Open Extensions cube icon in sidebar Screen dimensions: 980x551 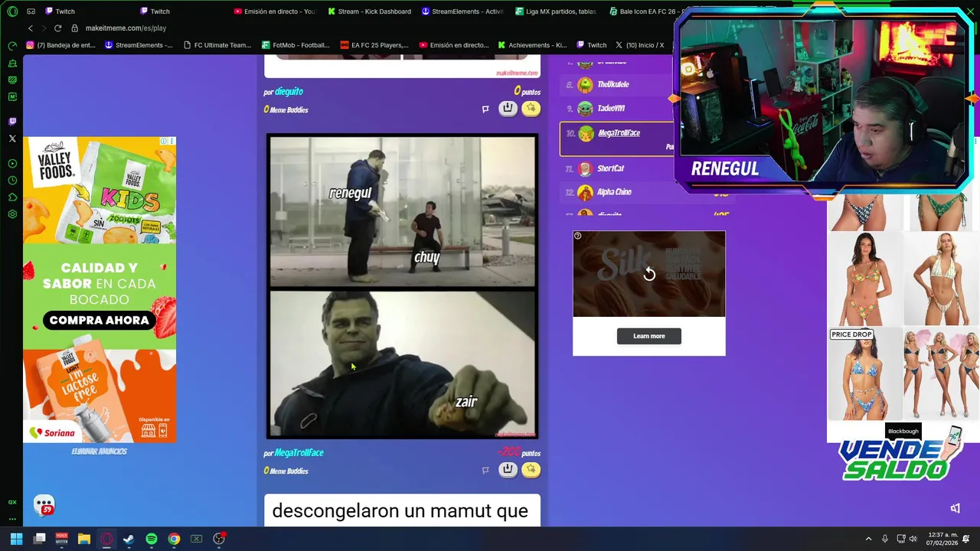click(x=12, y=197)
